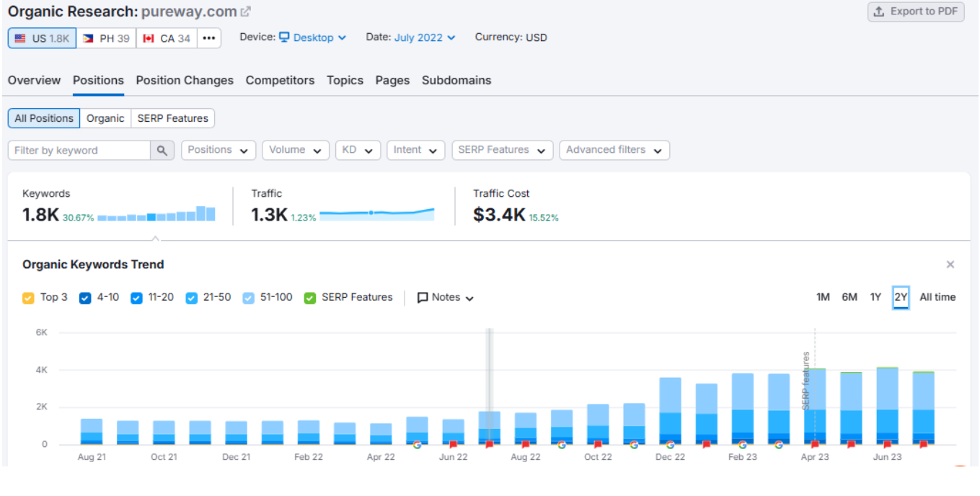Screen dimensions: 980x496
Task: Click the Aug 21 chart bar
Action: click(92, 431)
